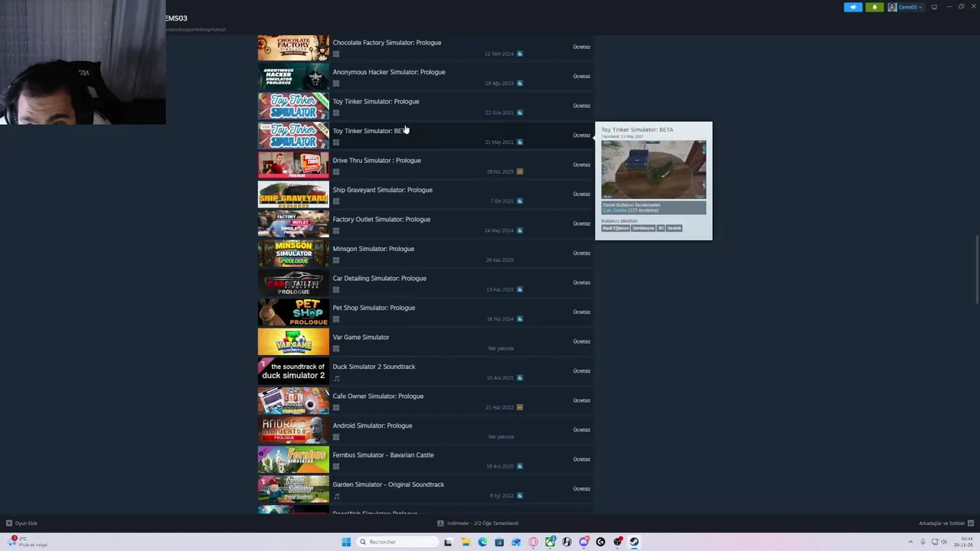Viewport: 980px width, 551px height.
Task: Click the Simülasyon tag in popup
Action: pyautogui.click(x=643, y=228)
